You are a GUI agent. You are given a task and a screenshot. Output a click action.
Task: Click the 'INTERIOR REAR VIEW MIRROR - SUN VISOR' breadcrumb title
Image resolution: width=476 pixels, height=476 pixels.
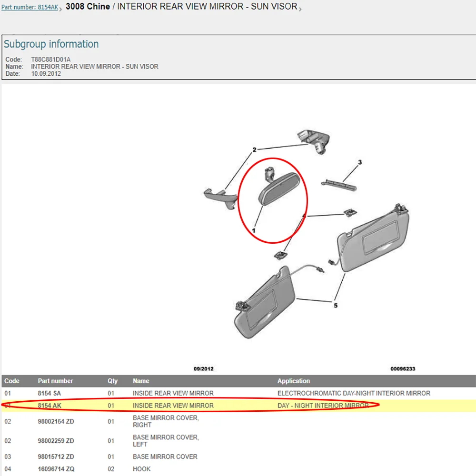click(x=207, y=6)
